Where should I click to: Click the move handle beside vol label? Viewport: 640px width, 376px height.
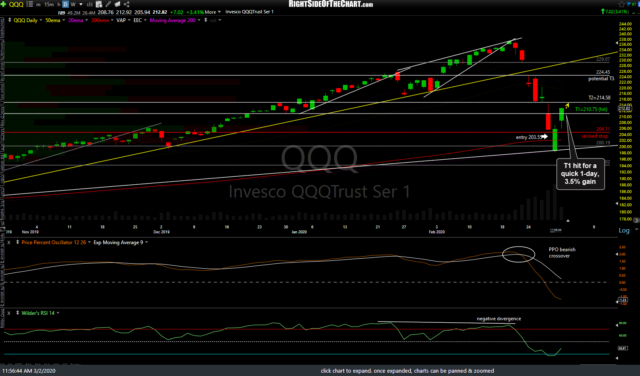205,20
